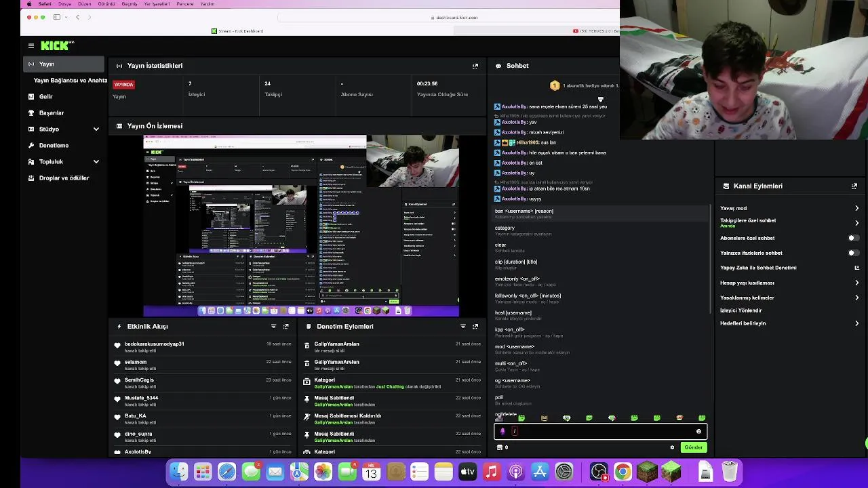Open the emoji picker in chat input
Viewport: 868px width, 488px height.
tap(698, 431)
